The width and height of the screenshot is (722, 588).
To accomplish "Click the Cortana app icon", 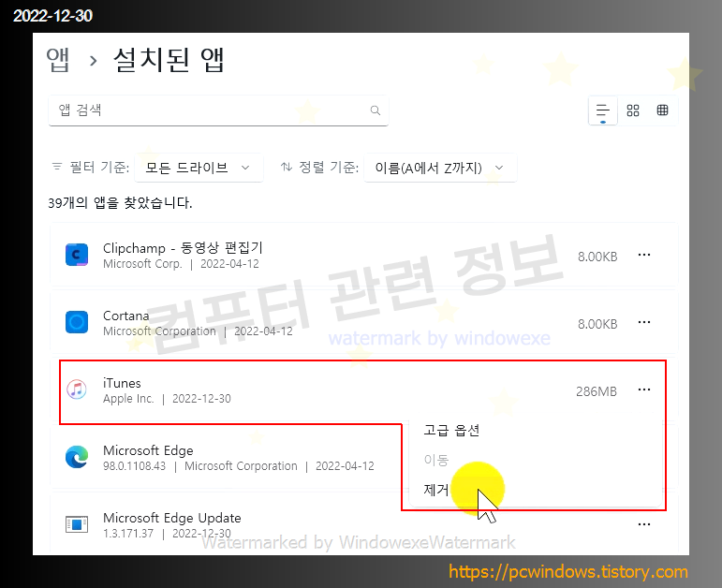I will coord(77,322).
